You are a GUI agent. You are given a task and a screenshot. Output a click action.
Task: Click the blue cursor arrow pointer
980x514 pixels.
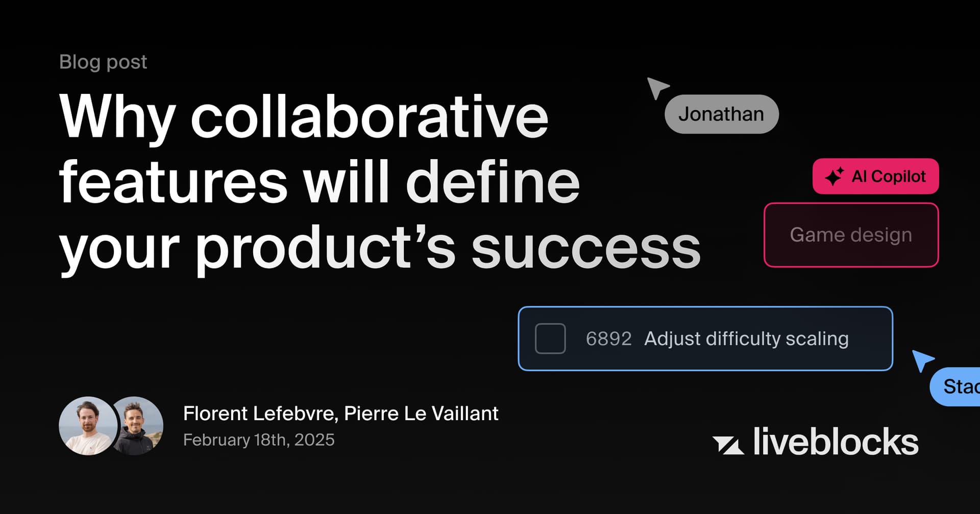point(922,359)
